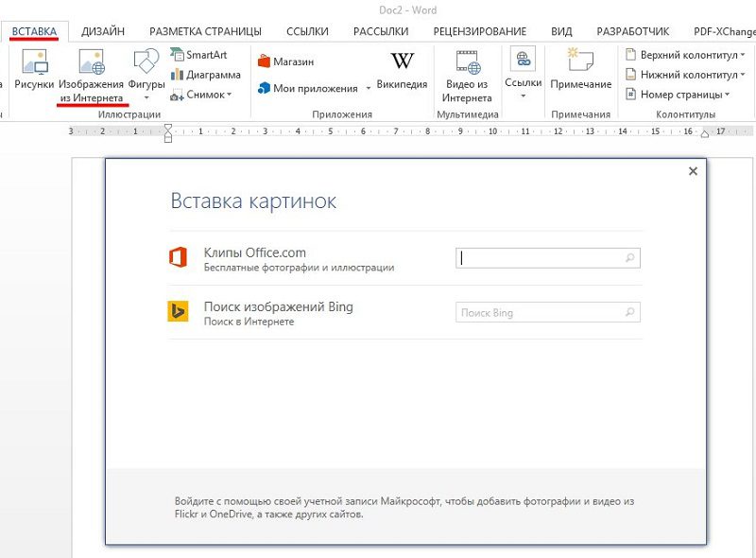Open the PDF-XChange tab
756x558 pixels.
(725, 31)
